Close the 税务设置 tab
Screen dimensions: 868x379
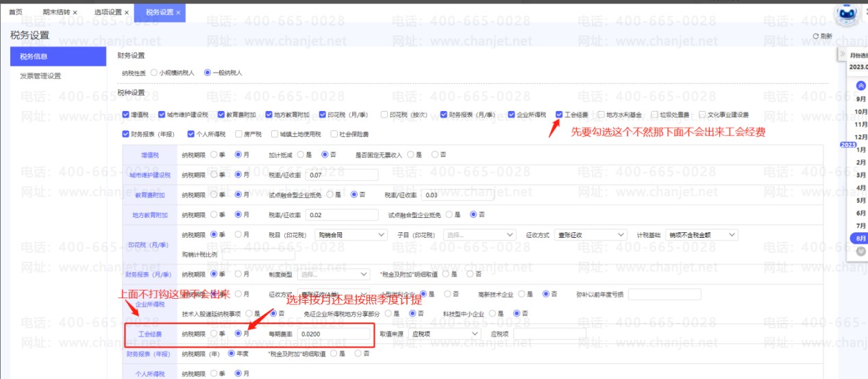click(x=178, y=13)
